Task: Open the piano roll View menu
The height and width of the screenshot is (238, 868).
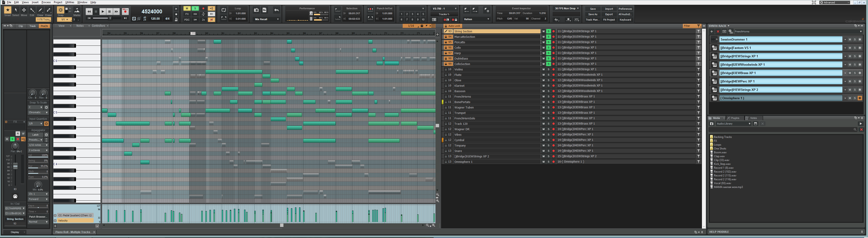Action: pyautogui.click(x=63, y=26)
